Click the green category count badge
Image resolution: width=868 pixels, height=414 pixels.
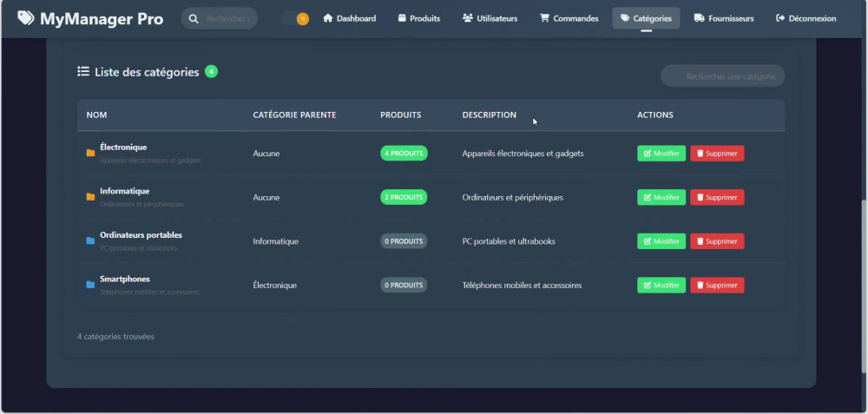coord(211,71)
